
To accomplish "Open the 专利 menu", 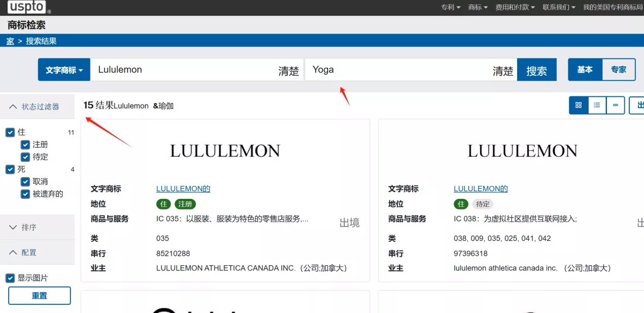I will 451,7.
